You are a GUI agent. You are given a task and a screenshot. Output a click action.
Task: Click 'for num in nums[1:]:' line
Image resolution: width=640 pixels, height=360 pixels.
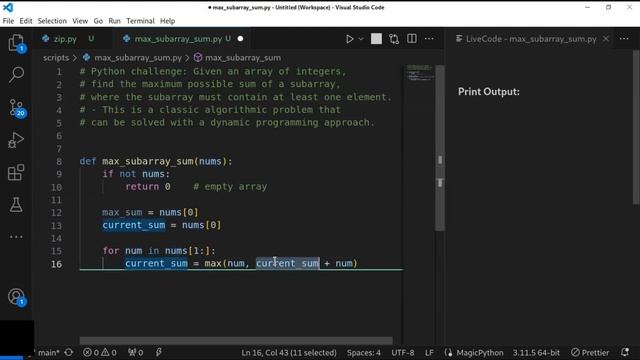159,251
